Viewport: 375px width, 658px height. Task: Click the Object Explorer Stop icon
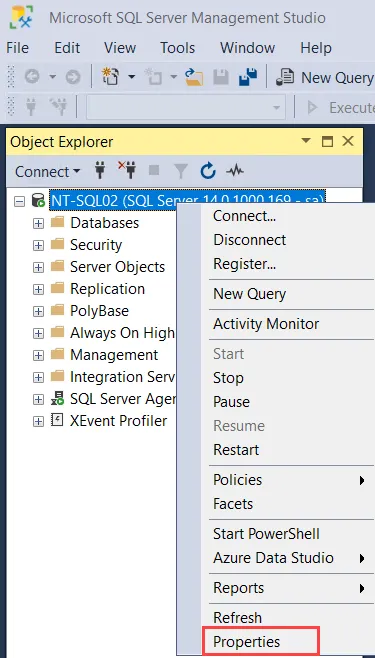(x=154, y=171)
